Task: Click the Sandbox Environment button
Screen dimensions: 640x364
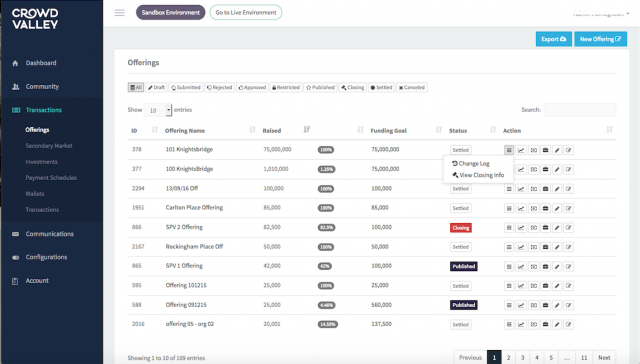Action: tap(171, 13)
